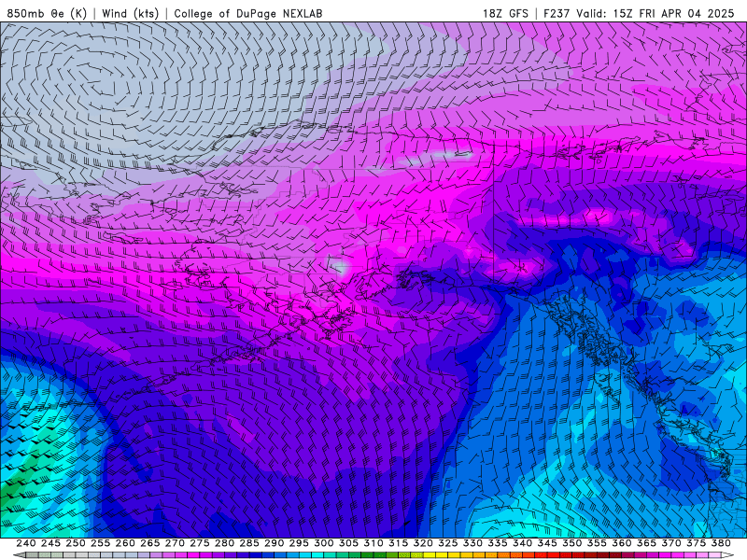Click the 335 value on the color scale
The width and height of the screenshot is (747, 560).
pos(498,543)
